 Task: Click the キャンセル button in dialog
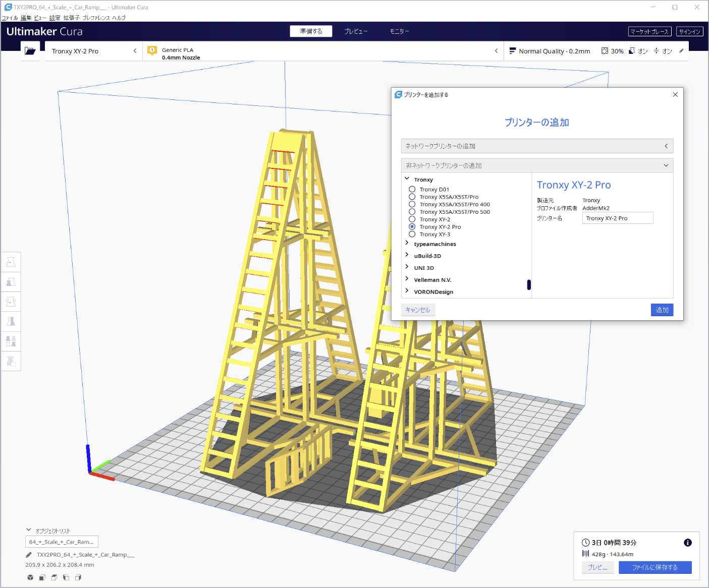click(x=418, y=310)
